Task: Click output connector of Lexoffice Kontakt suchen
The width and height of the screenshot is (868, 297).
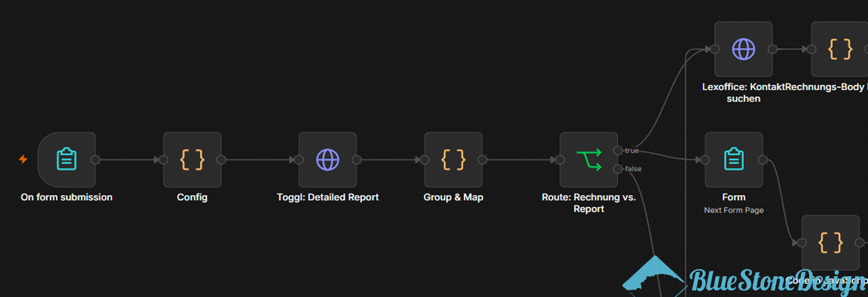Action: pyautogui.click(x=773, y=49)
